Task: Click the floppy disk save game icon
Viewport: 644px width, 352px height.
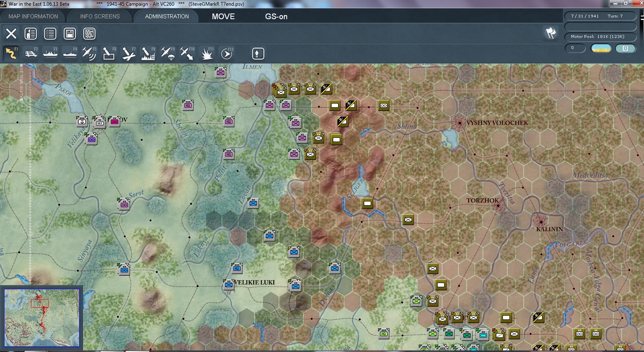Action: (70, 33)
